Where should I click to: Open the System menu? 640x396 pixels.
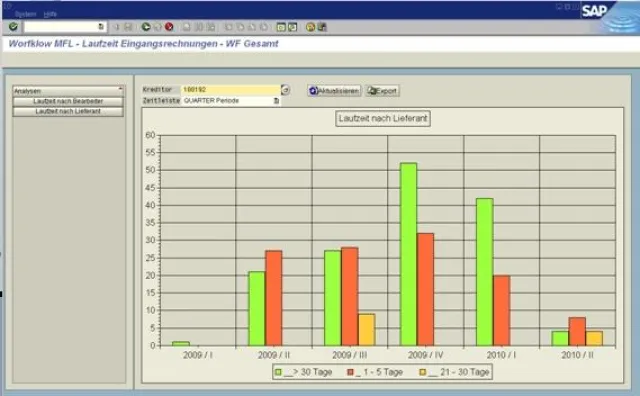coord(25,14)
